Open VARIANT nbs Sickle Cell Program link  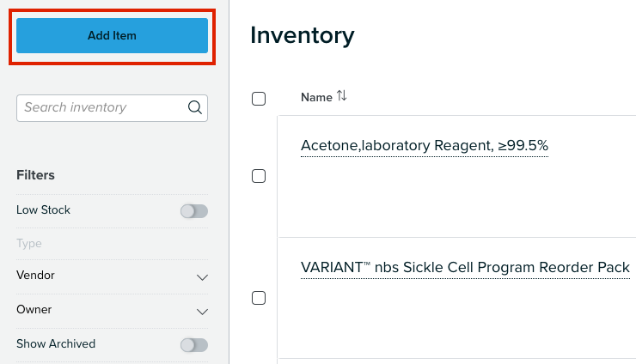465,268
